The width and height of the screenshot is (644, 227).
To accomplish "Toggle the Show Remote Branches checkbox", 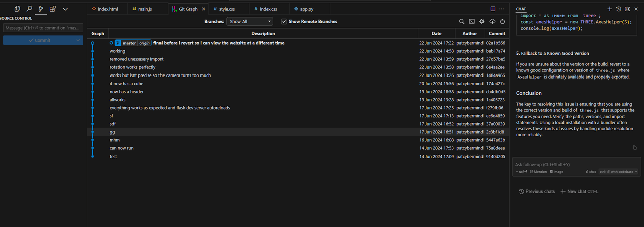I will coord(284,22).
